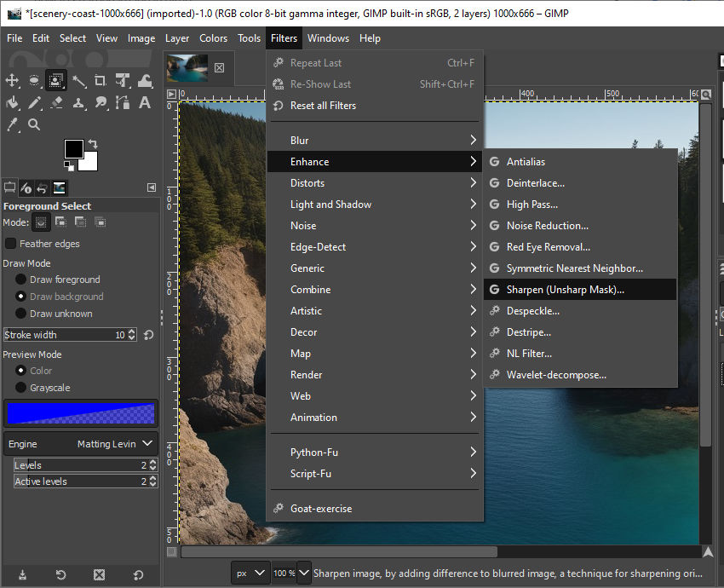The width and height of the screenshot is (724, 588).
Task: Select the Draw foreground radio option
Action: tap(20, 280)
